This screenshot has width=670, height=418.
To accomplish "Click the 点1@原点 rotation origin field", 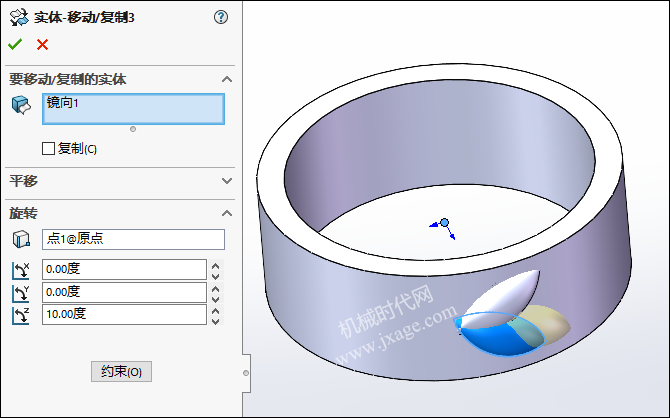I will pyautogui.click(x=133, y=239).
